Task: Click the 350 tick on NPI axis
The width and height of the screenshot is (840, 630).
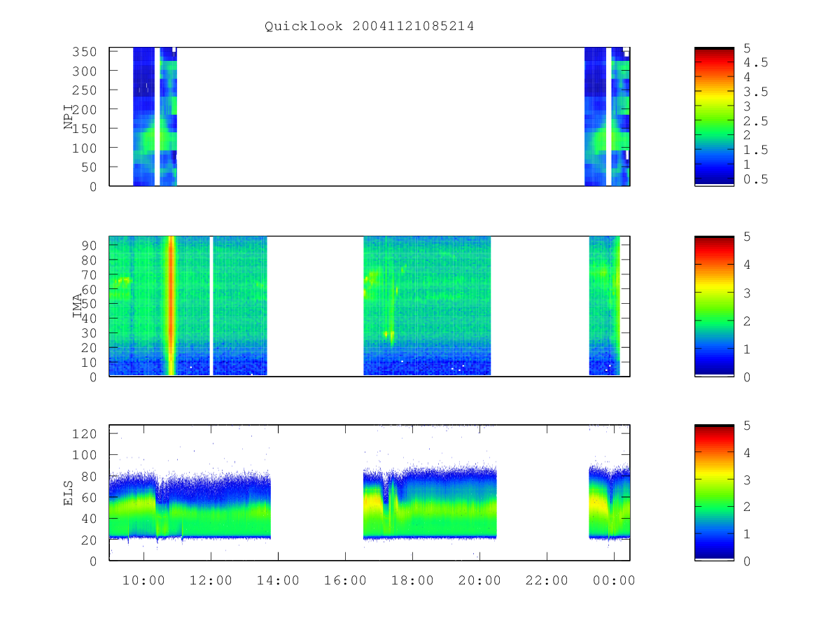Action: point(85,52)
